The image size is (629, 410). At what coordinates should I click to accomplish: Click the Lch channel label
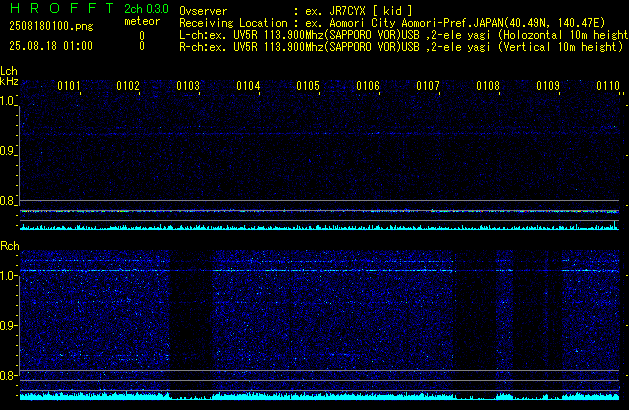(9, 71)
